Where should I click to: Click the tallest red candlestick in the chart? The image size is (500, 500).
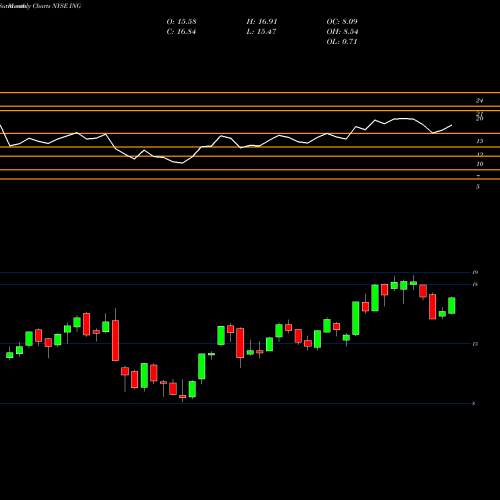tap(115, 340)
